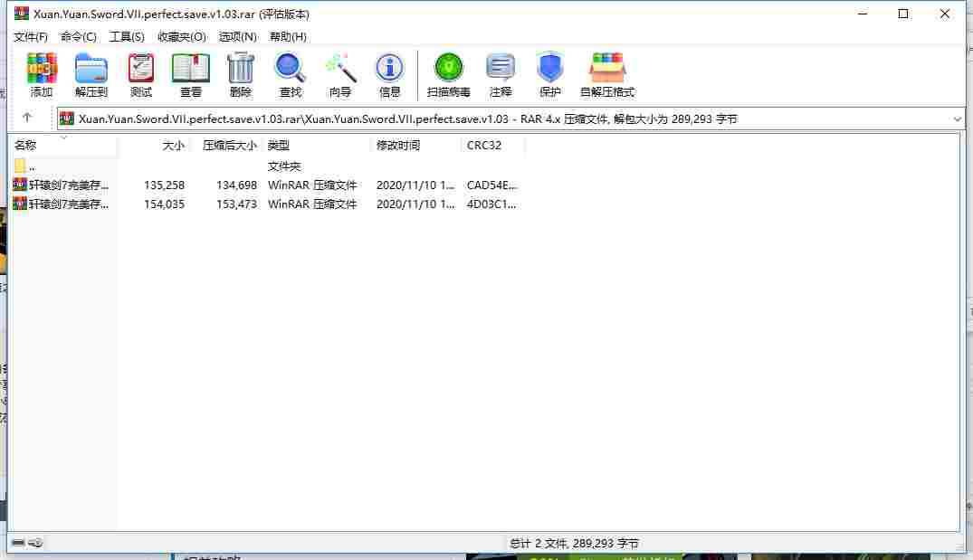Open the 查看 (View) book icon
Image resolution: width=973 pixels, height=560 pixels.
pyautogui.click(x=190, y=74)
